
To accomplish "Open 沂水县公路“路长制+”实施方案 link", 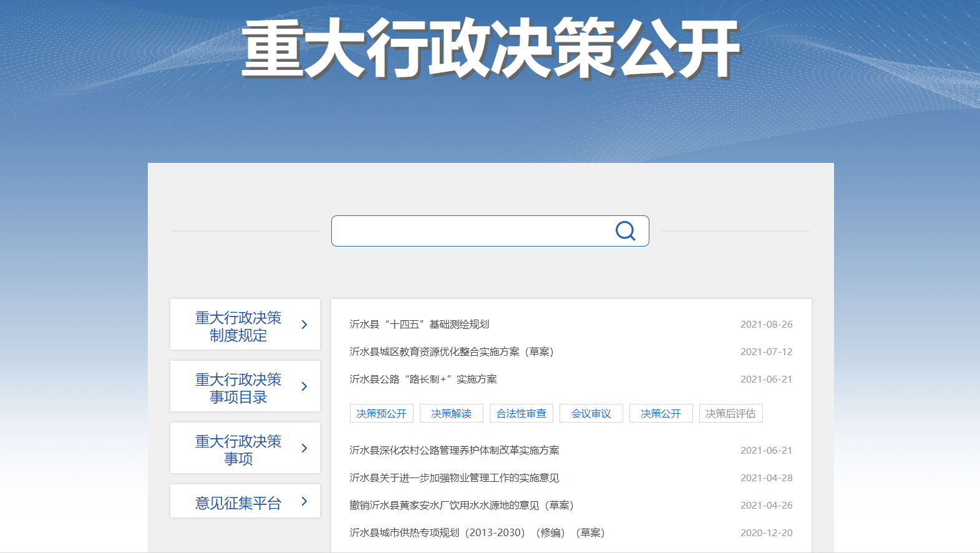I will pyautogui.click(x=423, y=379).
